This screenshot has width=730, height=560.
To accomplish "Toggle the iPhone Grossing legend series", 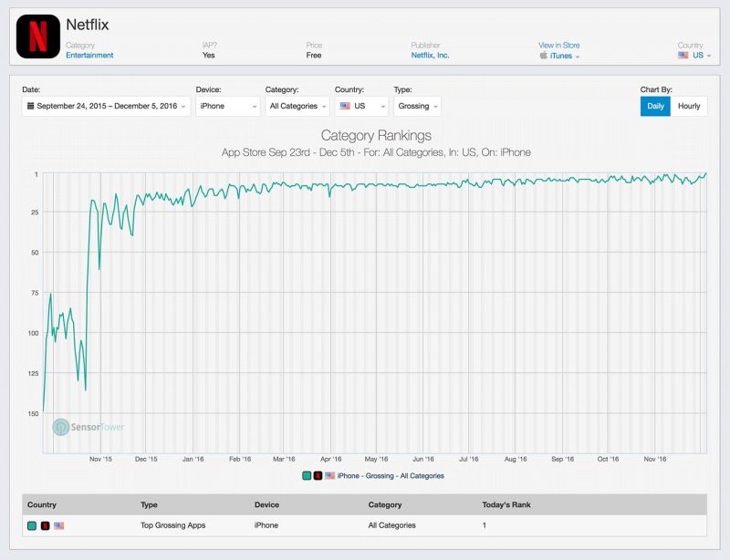I will click(391, 476).
